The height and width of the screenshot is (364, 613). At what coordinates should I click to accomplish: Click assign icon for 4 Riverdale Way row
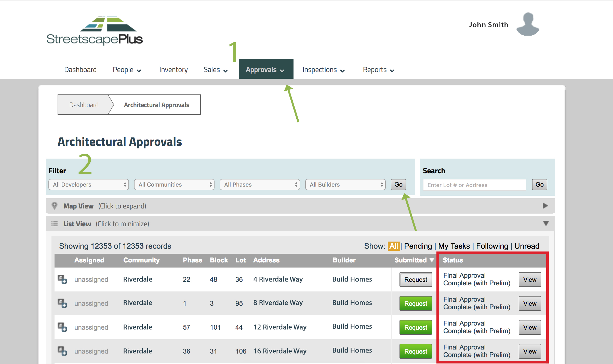62,279
